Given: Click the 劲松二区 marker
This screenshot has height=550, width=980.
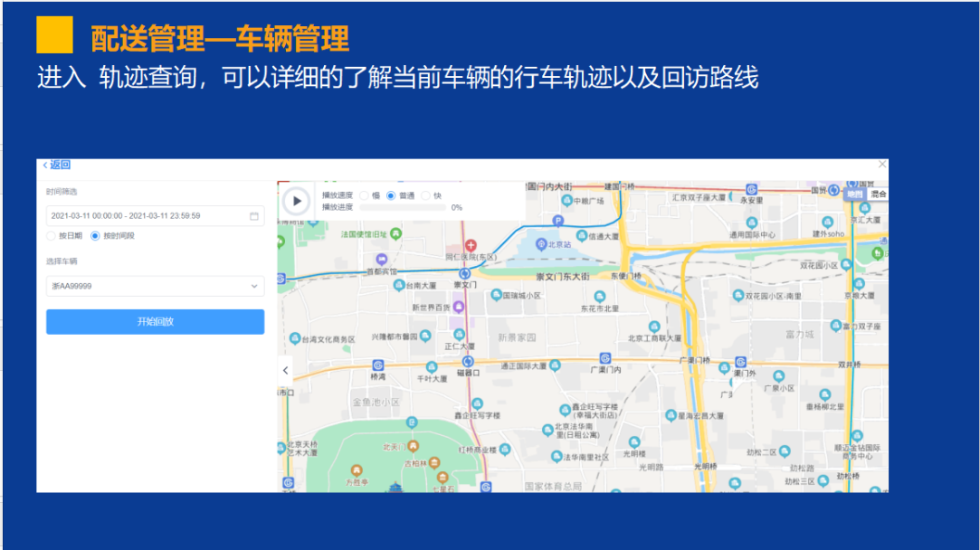Looking at the screenshot, I should point(785,451).
